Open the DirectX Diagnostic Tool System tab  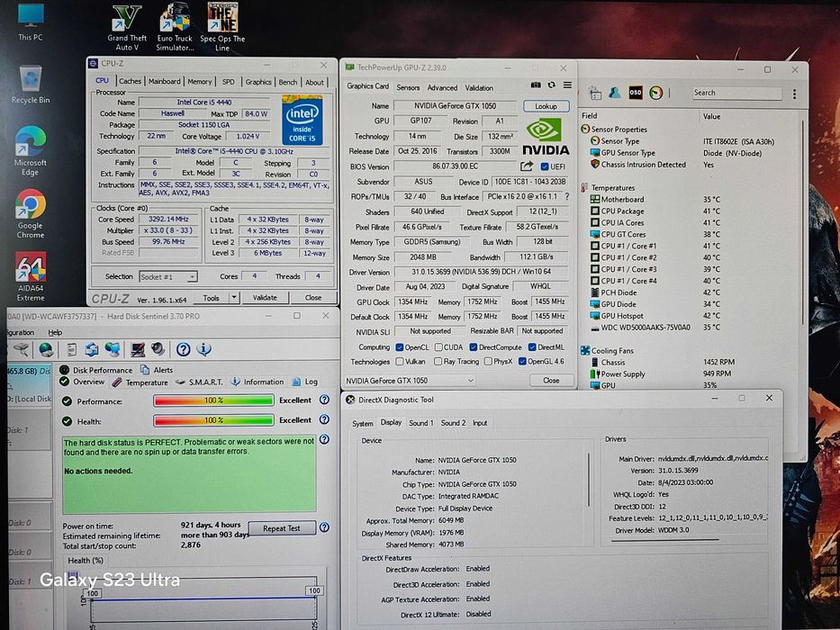[x=362, y=423]
